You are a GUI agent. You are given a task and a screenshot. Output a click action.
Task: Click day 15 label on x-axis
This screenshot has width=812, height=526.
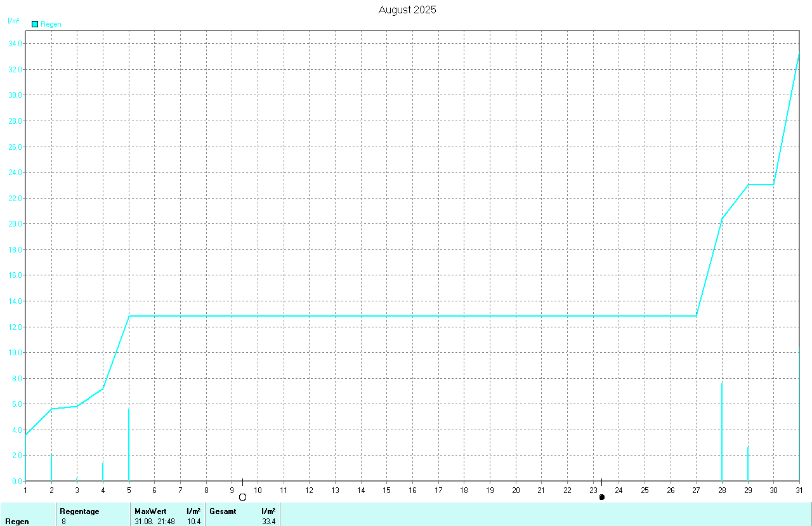point(386,490)
